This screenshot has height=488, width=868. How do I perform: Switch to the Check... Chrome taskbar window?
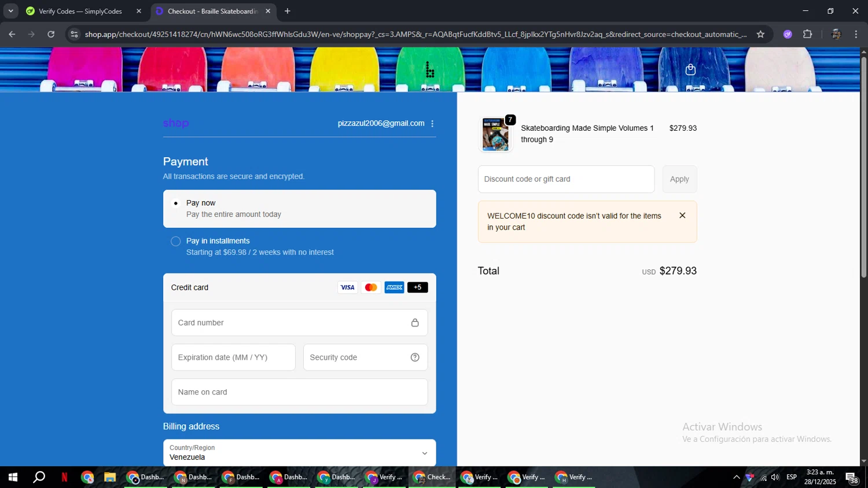click(x=432, y=477)
